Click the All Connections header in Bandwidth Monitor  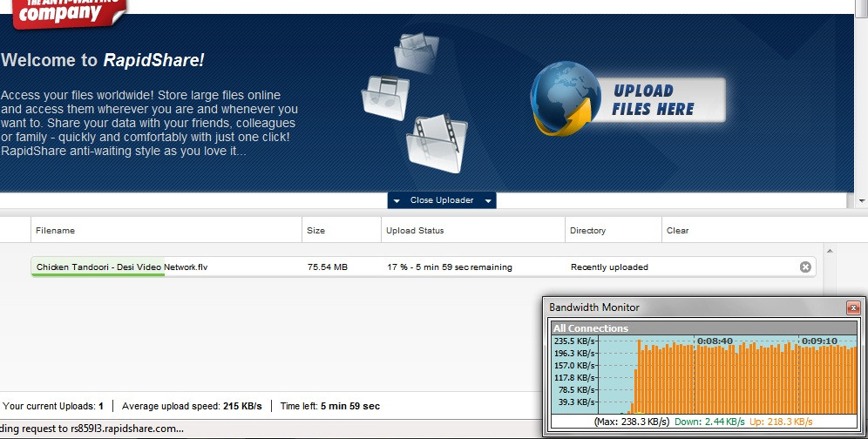pos(703,328)
